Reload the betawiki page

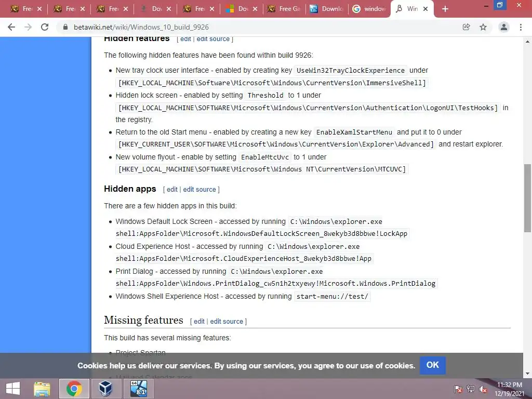(45, 27)
